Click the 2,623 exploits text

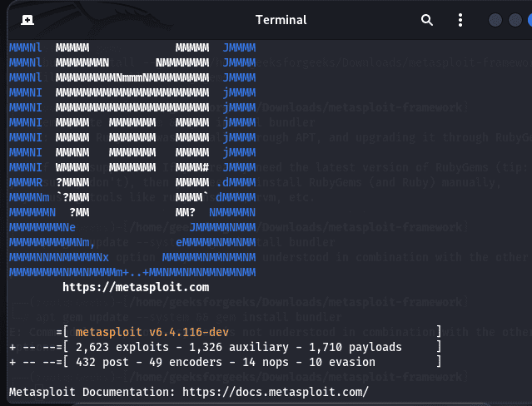(122, 347)
